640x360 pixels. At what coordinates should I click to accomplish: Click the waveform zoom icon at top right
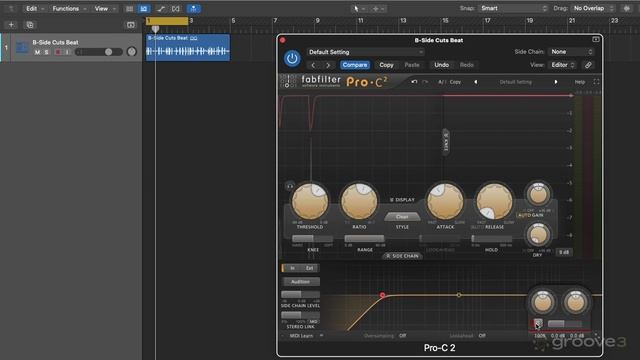point(627,8)
